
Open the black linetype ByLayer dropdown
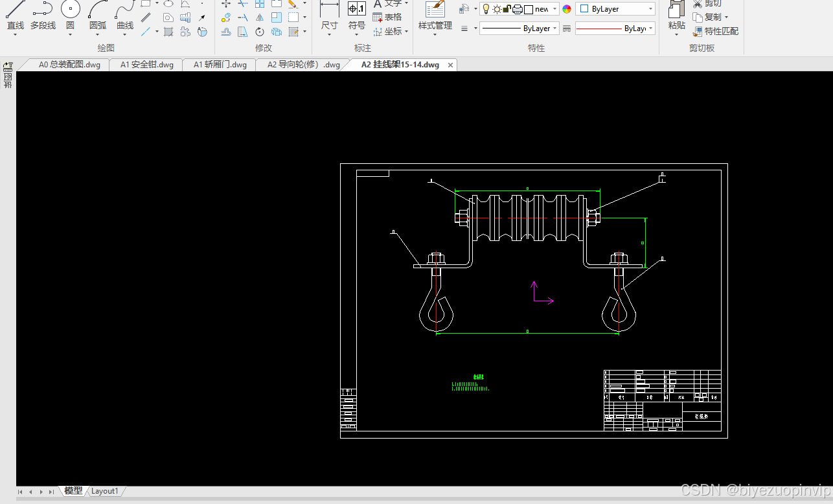pyautogui.click(x=555, y=29)
